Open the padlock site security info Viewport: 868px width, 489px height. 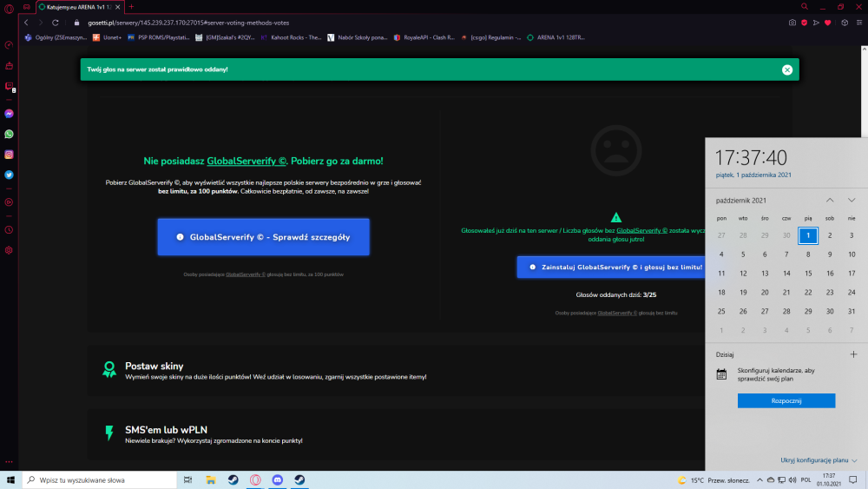pyautogui.click(x=77, y=23)
